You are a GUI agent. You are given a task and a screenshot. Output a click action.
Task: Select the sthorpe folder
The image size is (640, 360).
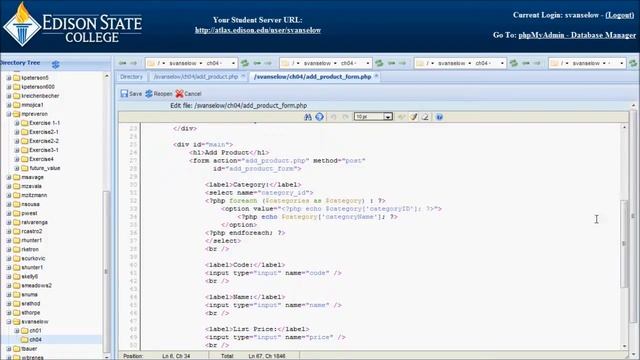(31, 313)
